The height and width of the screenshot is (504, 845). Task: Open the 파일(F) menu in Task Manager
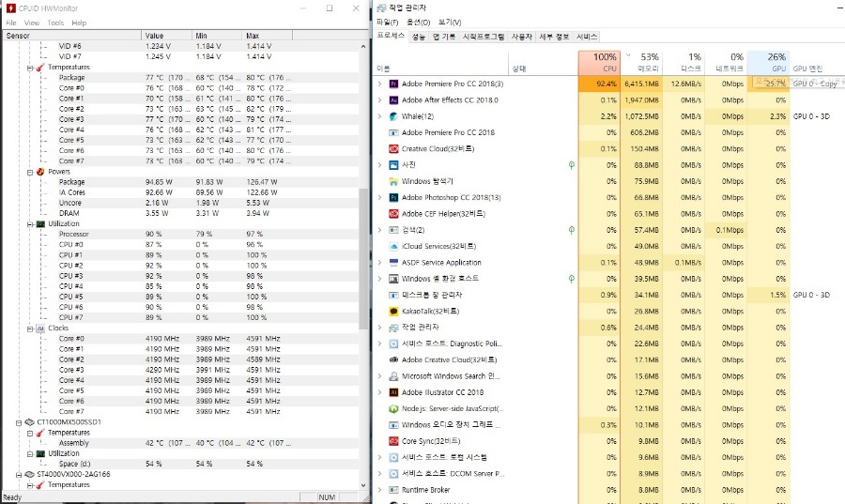[x=387, y=23]
